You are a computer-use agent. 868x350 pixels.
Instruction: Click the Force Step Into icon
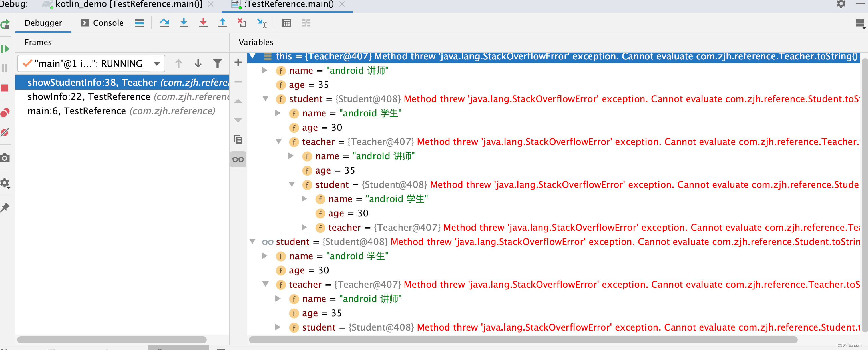click(x=203, y=23)
